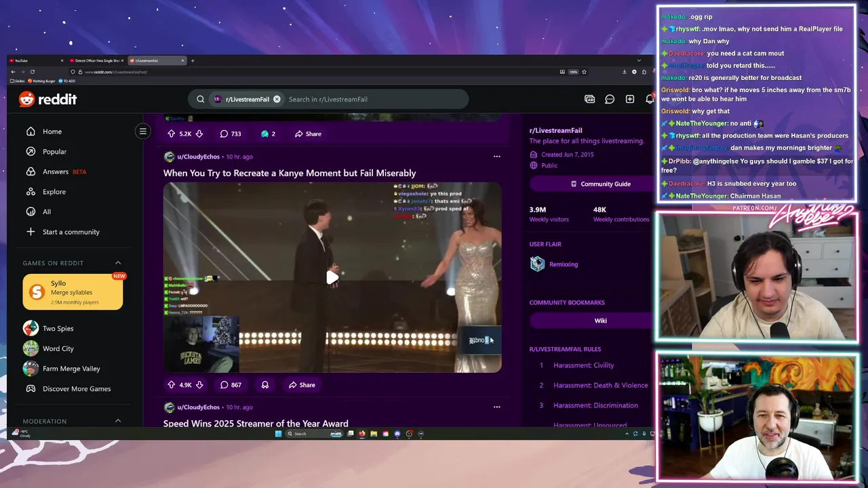
Task: Upvote the post with 4.9K score
Action: pos(171,385)
